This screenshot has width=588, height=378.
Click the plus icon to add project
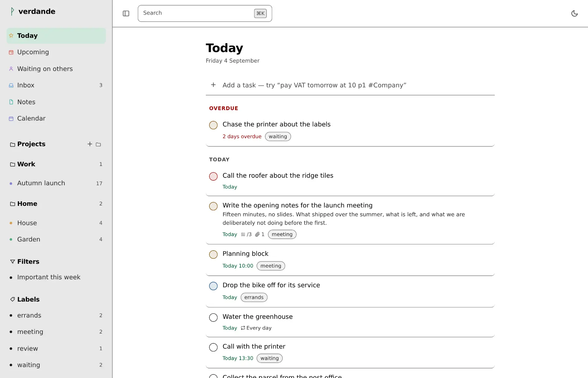point(90,144)
